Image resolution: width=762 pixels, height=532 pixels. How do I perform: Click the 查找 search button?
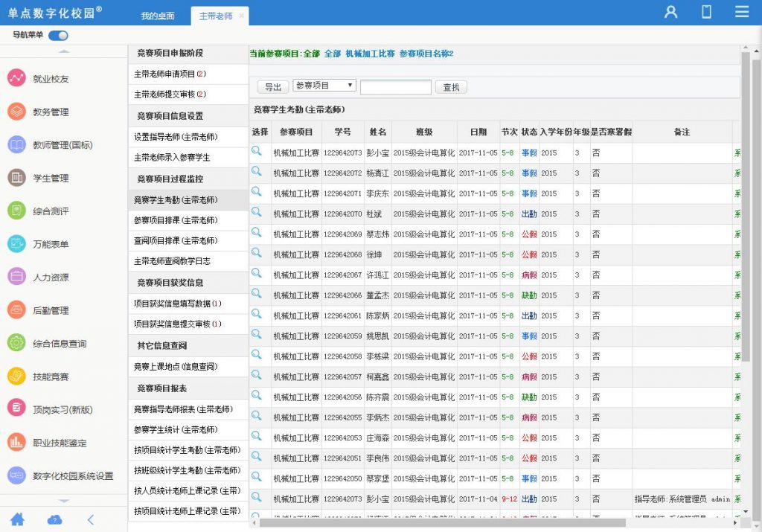pyautogui.click(x=451, y=87)
